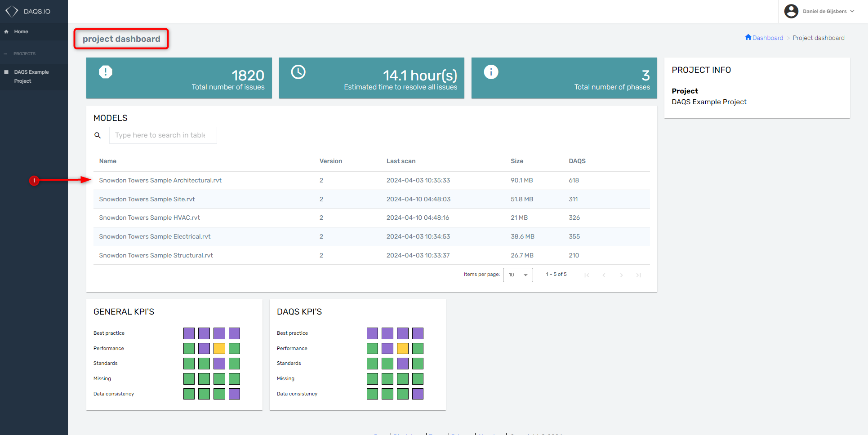868x435 pixels.
Task: Open Snowdon Towers Sample HVAC.rvt model
Action: pos(149,217)
